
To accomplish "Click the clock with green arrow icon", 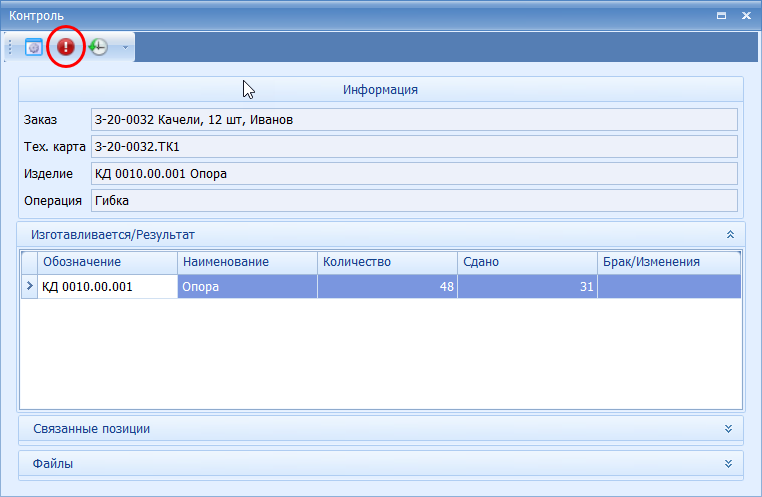I will coord(98,47).
